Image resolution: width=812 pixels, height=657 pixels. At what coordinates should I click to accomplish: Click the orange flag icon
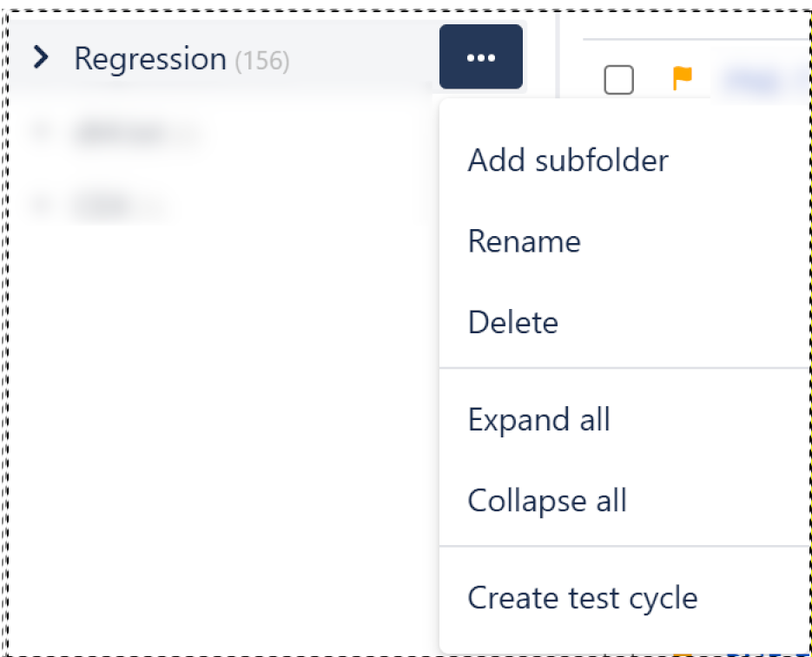[x=683, y=78]
